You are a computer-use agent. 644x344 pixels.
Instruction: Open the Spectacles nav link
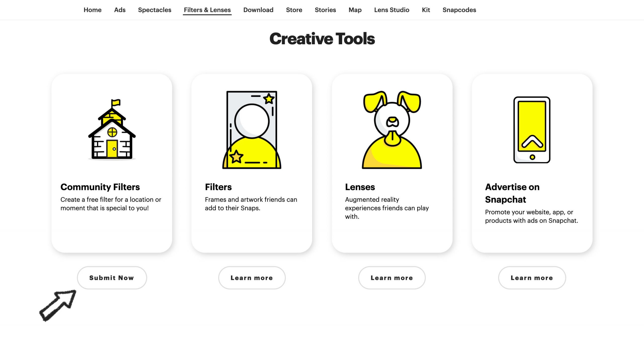tap(154, 10)
